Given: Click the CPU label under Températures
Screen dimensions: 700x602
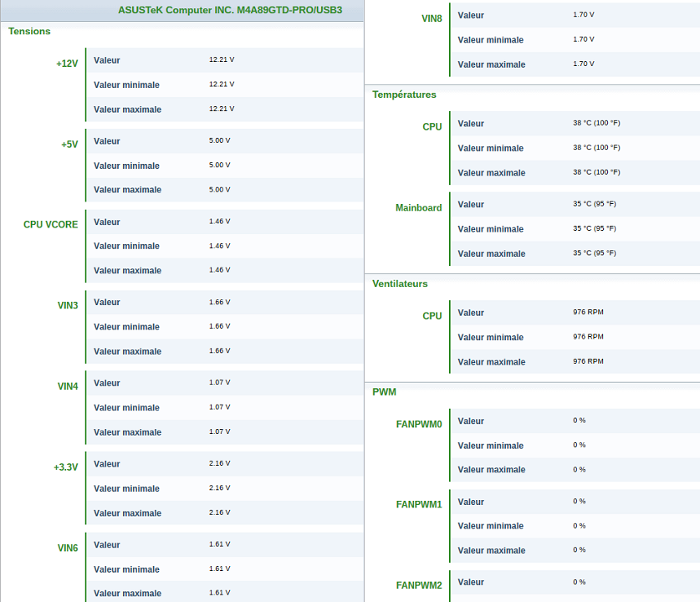Looking at the screenshot, I should [x=432, y=127].
